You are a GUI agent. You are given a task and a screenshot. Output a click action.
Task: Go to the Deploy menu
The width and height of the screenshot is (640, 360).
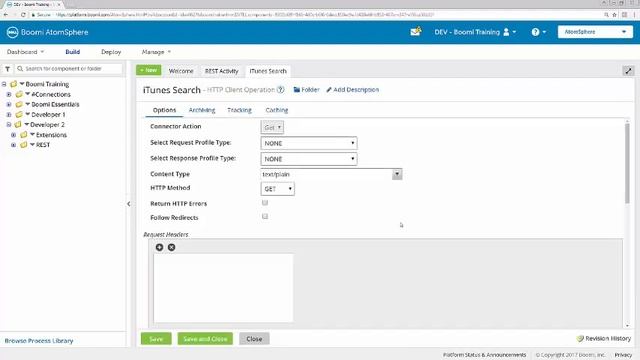coord(111,52)
